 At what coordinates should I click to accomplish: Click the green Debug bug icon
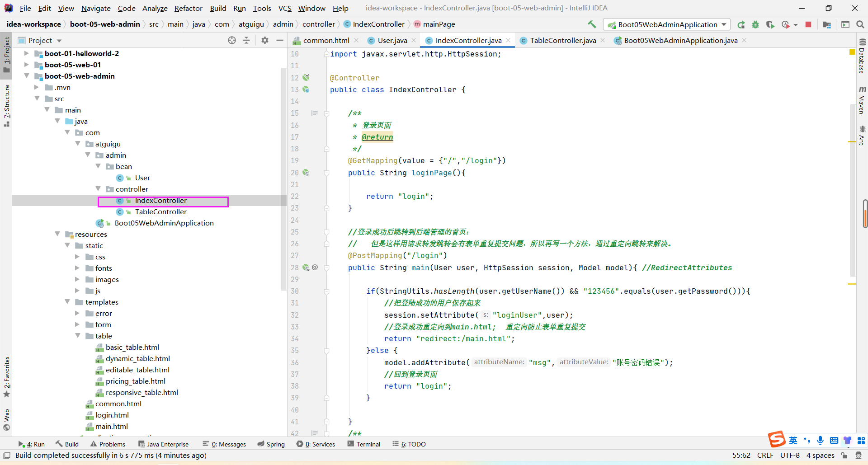pos(755,24)
